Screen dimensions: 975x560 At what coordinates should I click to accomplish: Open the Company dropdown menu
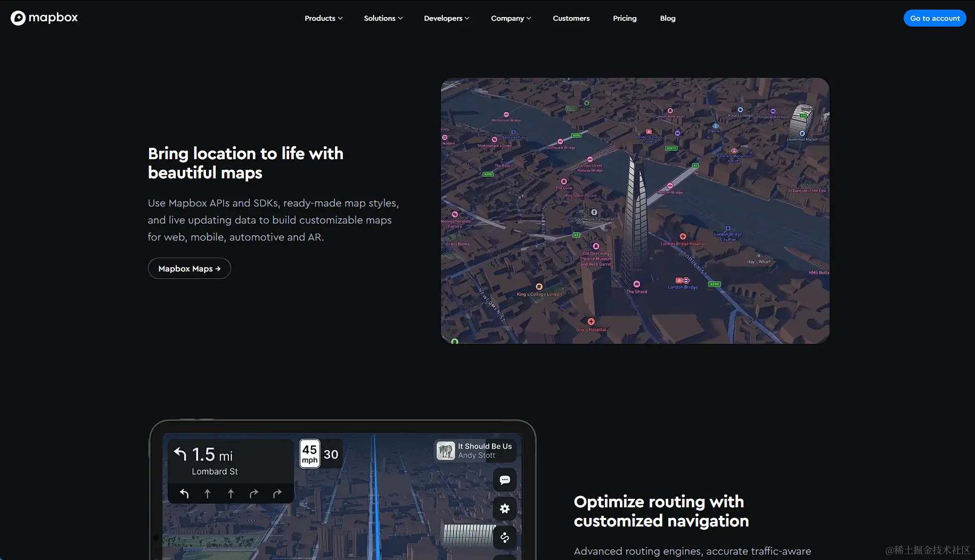coord(511,18)
